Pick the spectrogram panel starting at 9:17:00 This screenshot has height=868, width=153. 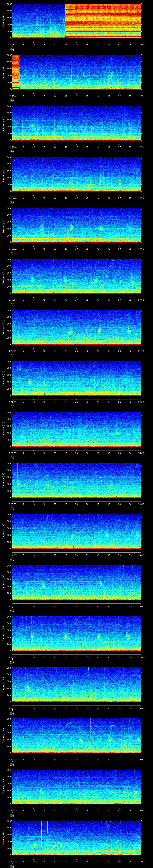coord(77,174)
